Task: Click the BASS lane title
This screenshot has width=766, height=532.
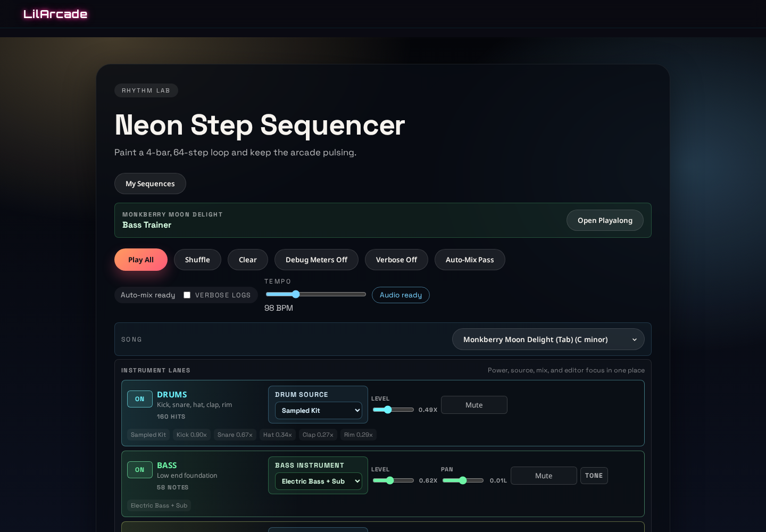Action: click(x=167, y=465)
